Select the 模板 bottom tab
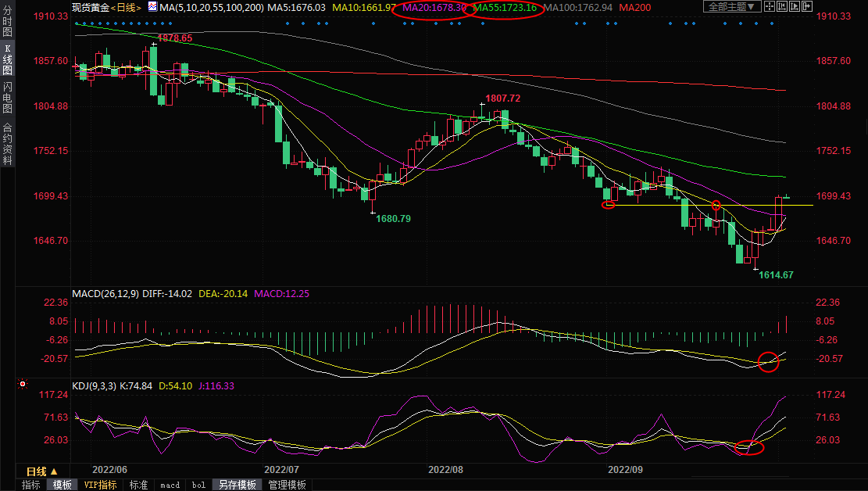 click(62, 485)
